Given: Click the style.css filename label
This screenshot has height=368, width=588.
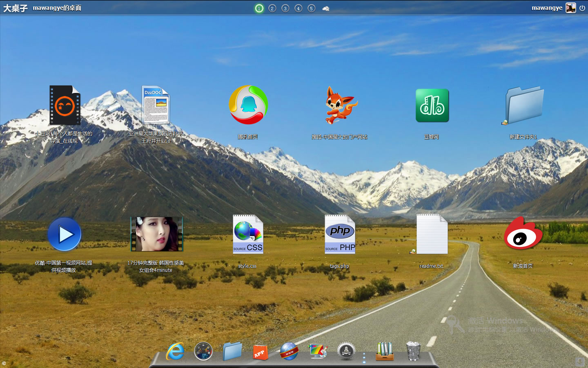Looking at the screenshot, I should (247, 266).
